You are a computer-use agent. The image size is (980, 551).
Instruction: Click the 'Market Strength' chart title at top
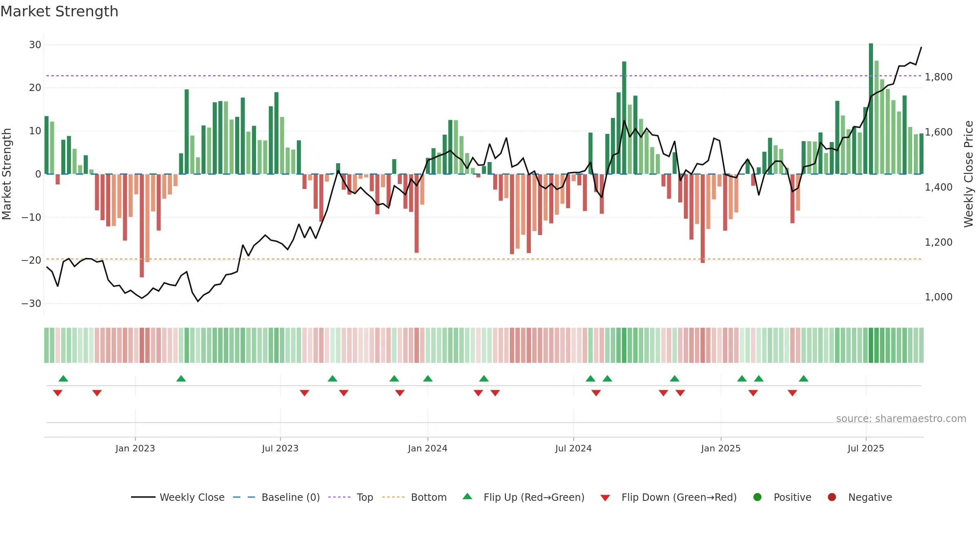click(x=59, y=11)
